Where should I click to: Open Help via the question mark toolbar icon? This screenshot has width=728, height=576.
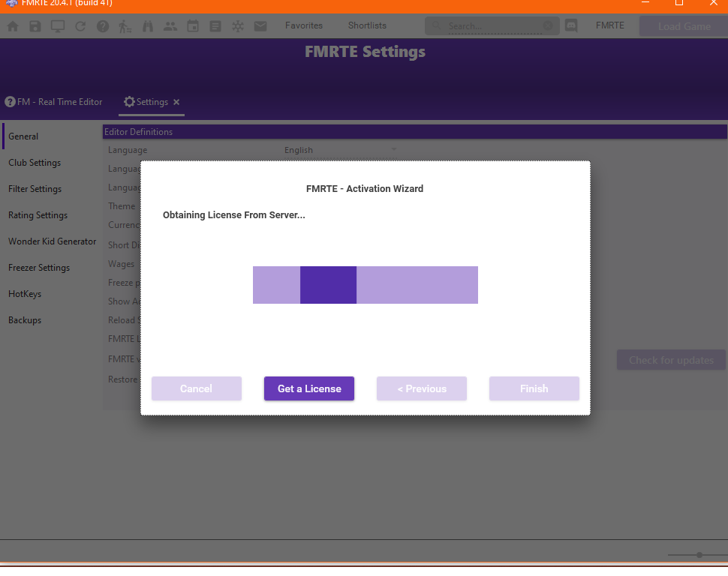[103, 26]
